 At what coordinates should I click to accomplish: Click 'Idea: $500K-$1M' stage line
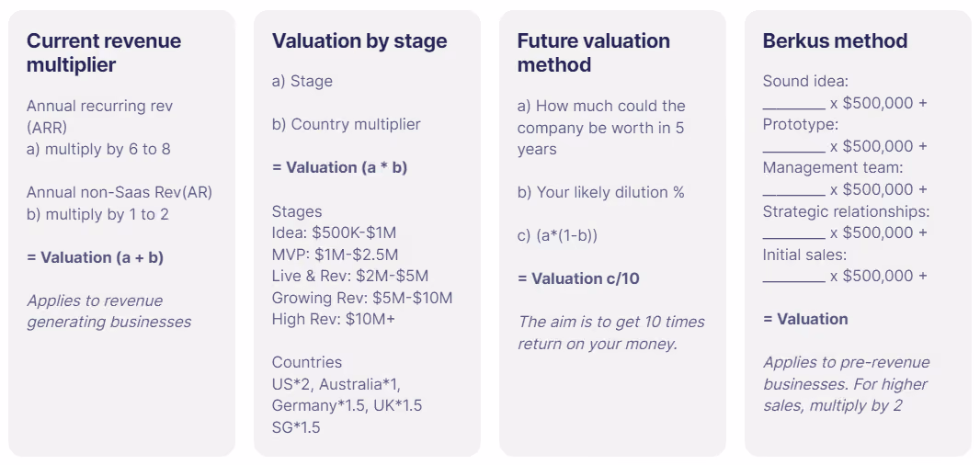coord(334,233)
